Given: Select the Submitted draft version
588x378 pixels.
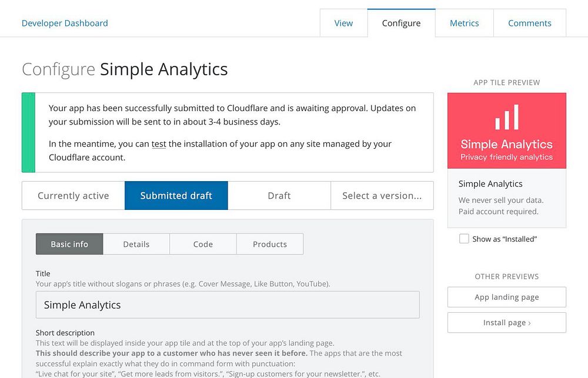Looking at the screenshot, I should pos(176,196).
